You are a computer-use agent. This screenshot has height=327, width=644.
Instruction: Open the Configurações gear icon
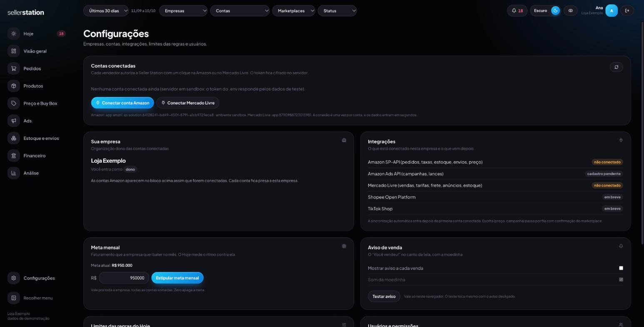pos(14,278)
